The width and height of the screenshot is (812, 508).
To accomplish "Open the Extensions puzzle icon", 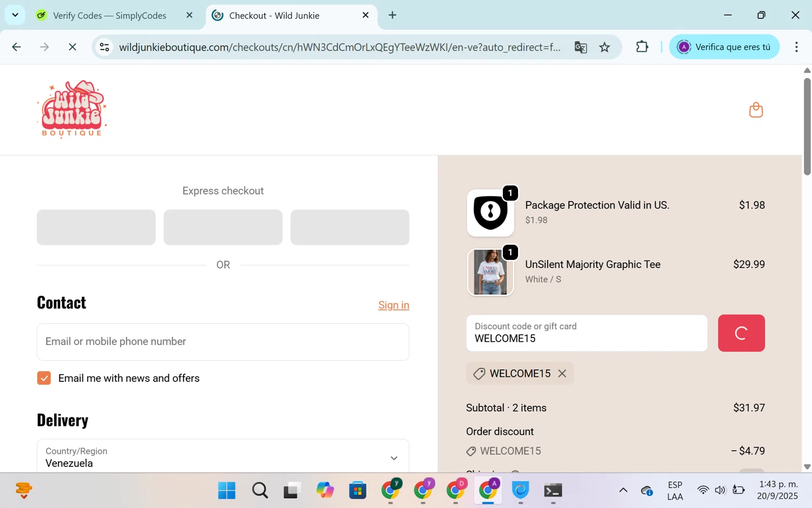I will click(642, 47).
